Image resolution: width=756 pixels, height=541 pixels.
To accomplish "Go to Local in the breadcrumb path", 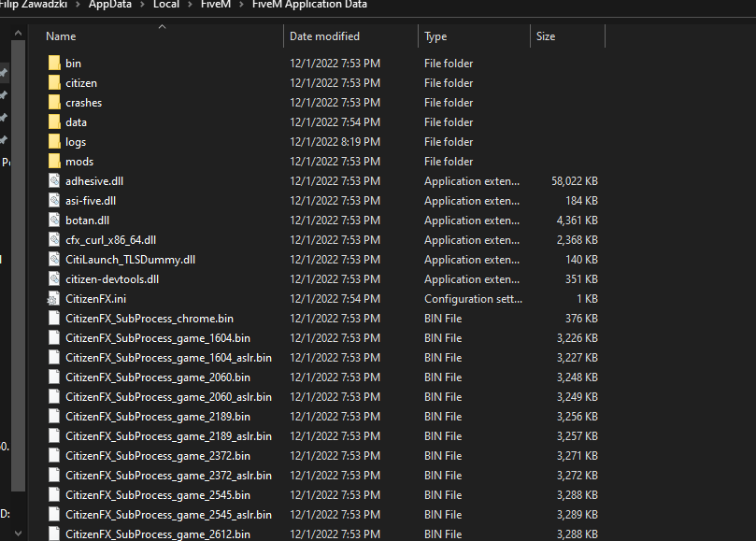I will pos(166,5).
